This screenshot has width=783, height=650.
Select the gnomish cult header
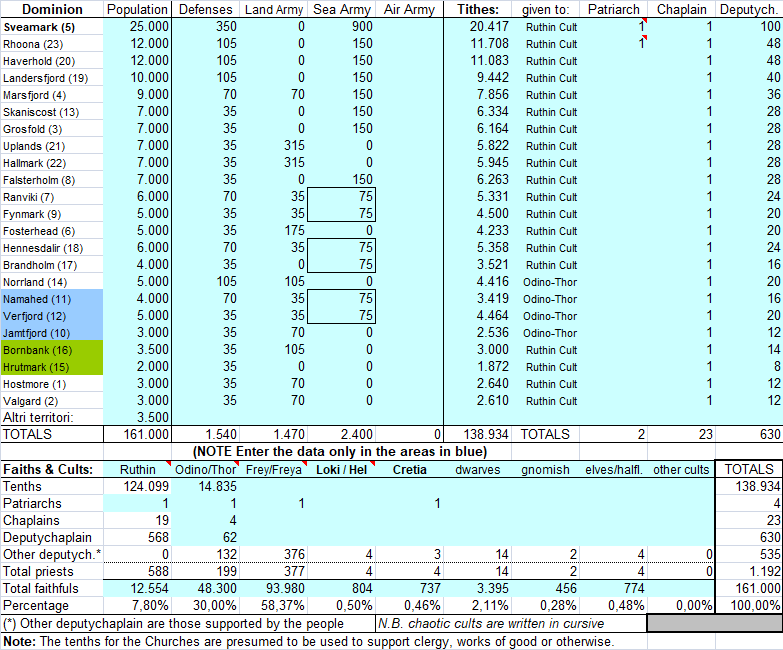point(545,469)
